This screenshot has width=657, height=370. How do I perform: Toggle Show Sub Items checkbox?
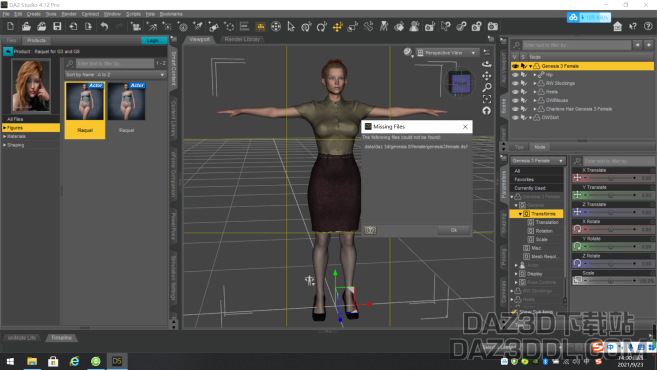[514, 312]
